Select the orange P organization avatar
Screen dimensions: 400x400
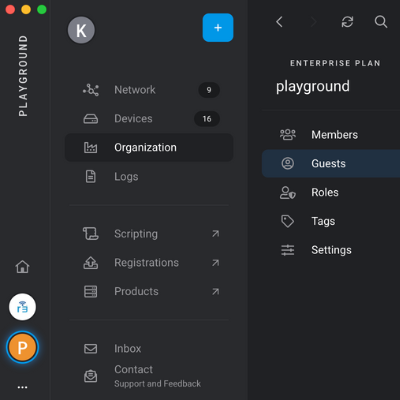(x=22, y=347)
